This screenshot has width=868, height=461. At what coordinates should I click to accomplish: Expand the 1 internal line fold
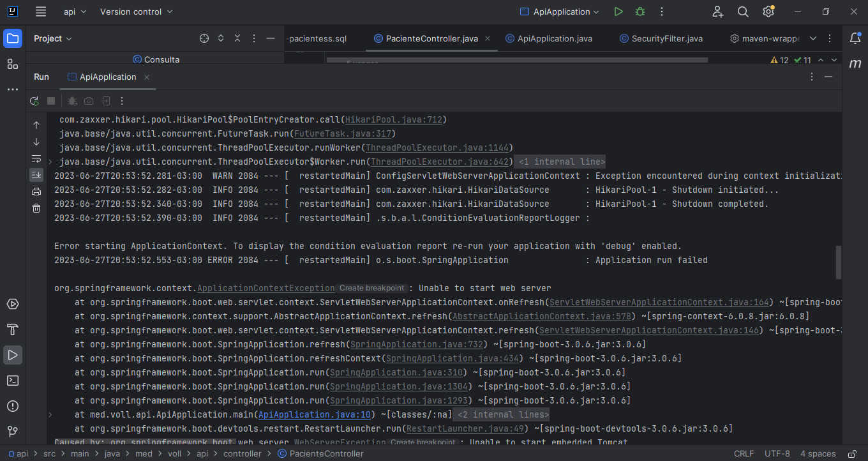coord(558,162)
